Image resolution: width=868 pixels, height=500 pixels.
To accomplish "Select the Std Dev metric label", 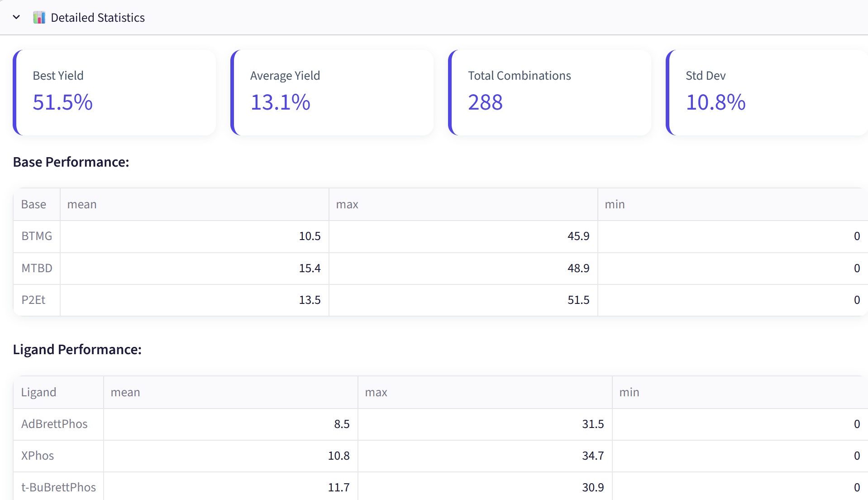I will click(706, 76).
